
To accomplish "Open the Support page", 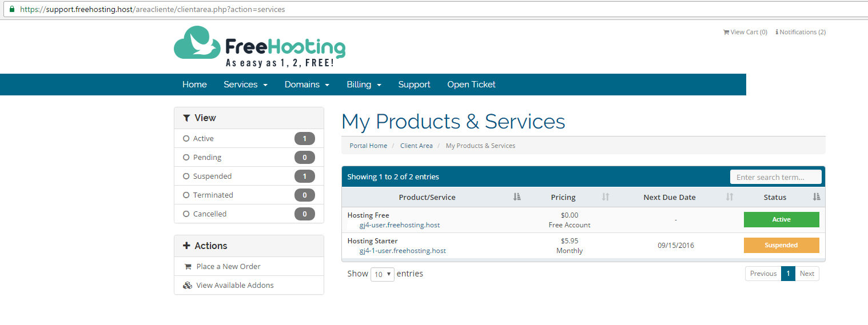I will coord(414,85).
